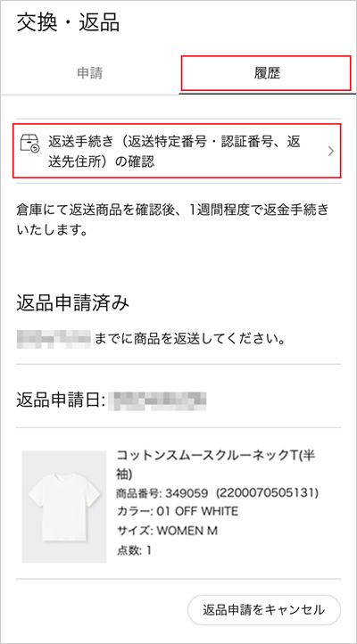Click the 倉庫にて返送商品を確認後 refund notice
This screenshot has height=644, width=357.
coord(172,219)
